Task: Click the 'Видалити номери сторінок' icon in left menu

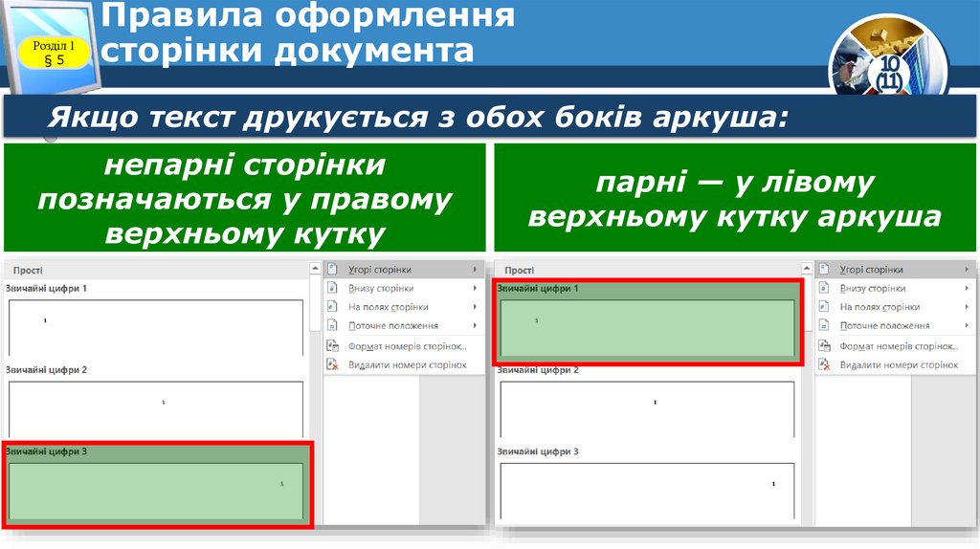Action: click(x=332, y=364)
